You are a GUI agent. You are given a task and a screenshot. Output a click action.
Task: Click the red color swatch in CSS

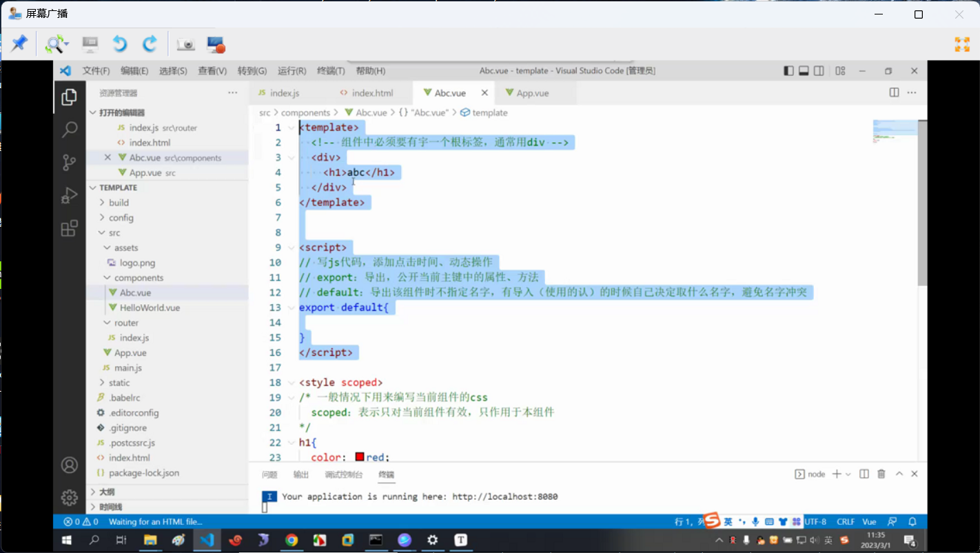point(360,457)
